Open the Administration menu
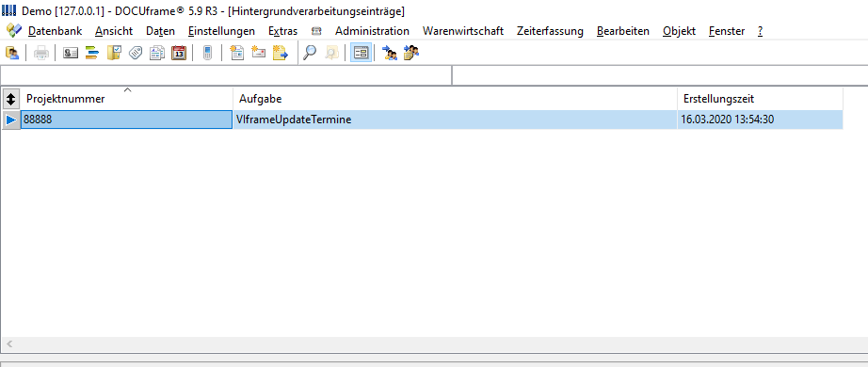The image size is (868, 367). point(372,31)
